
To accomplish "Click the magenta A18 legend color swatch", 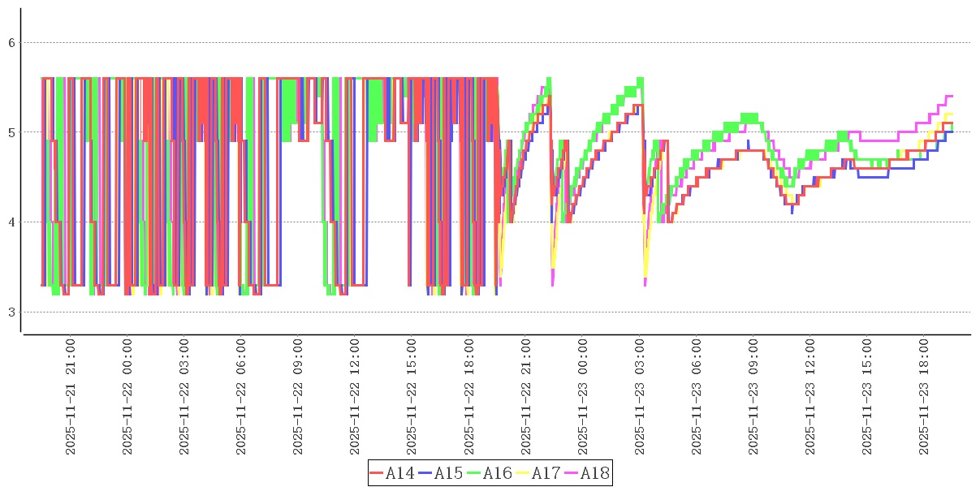I will tap(572, 473).
